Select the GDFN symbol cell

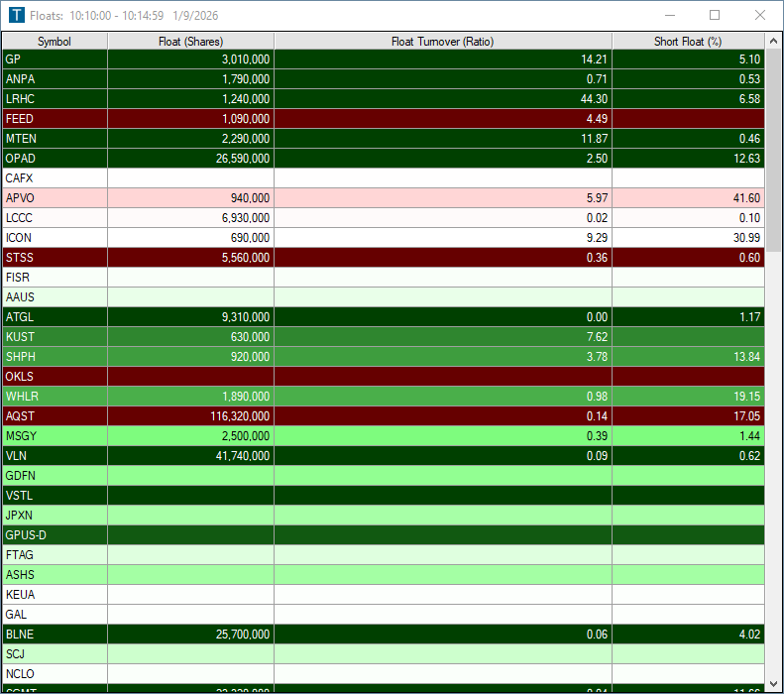[55, 476]
